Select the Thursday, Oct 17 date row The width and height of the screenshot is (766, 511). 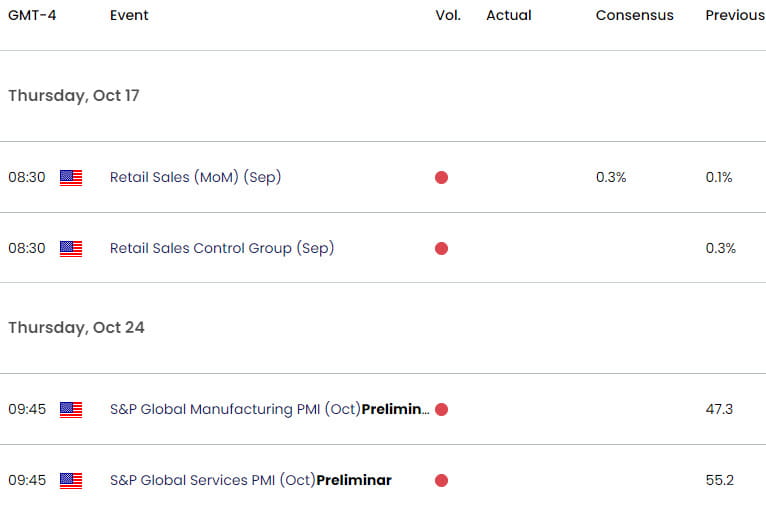click(74, 96)
